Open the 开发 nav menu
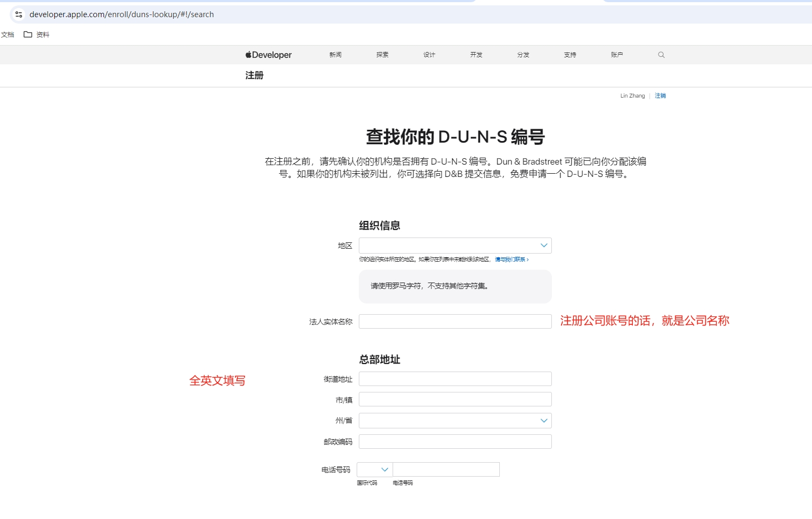Viewport: 812px width, 519px height. [x=476, y=55]
